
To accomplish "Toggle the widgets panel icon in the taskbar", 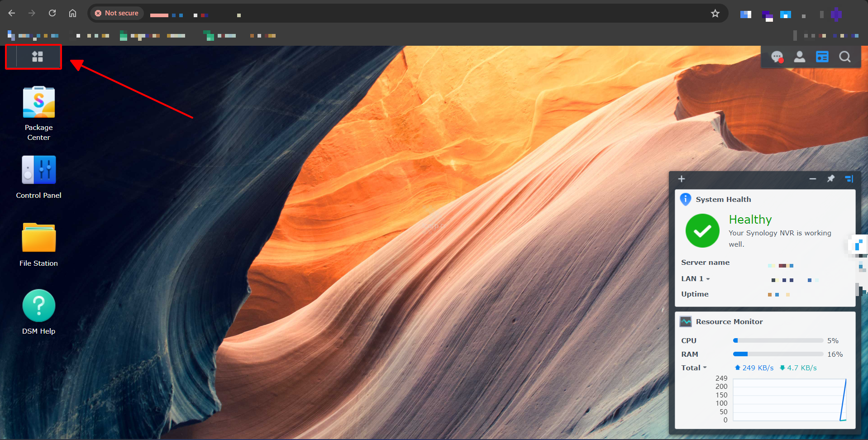I will (822, 57).
